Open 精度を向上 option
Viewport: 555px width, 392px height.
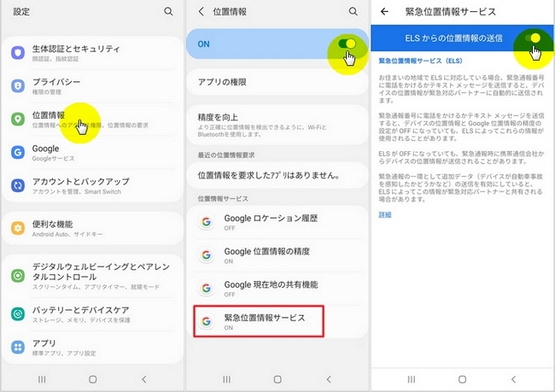pyautogui.click(x=277, y=125)
